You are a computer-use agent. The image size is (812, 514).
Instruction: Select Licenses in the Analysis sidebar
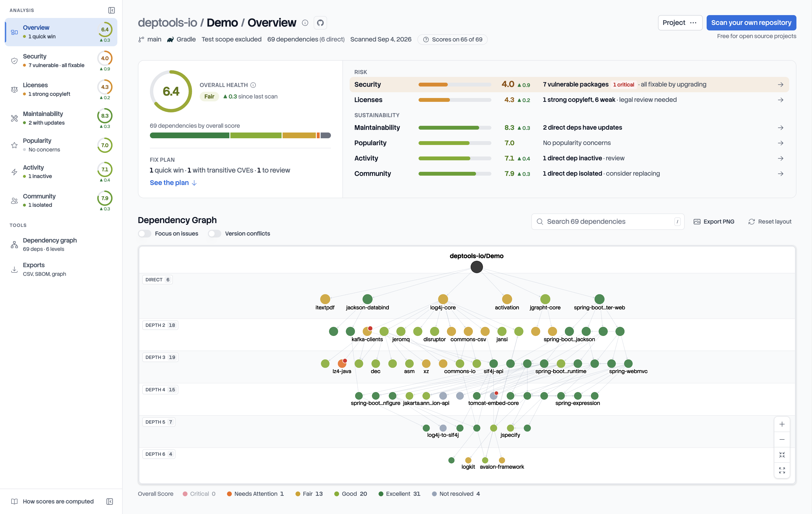[x=61, y=89]
